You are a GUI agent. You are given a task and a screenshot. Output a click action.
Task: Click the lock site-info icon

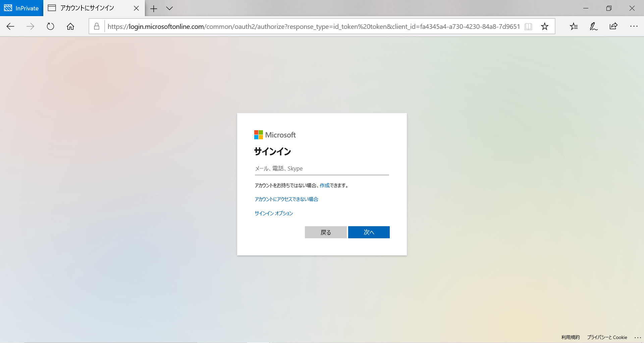tap(97, 27)
